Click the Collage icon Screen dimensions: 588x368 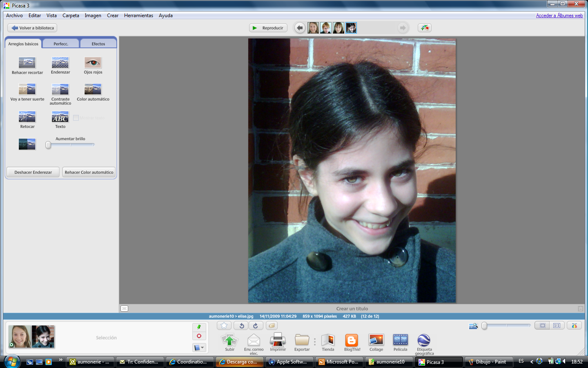click(x=376, y=340)
